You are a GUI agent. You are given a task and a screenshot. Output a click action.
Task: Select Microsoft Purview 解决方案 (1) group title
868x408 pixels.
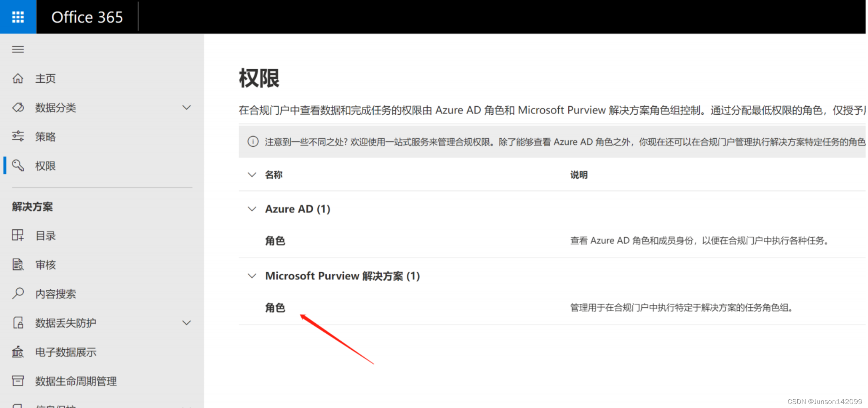[342, 276]
